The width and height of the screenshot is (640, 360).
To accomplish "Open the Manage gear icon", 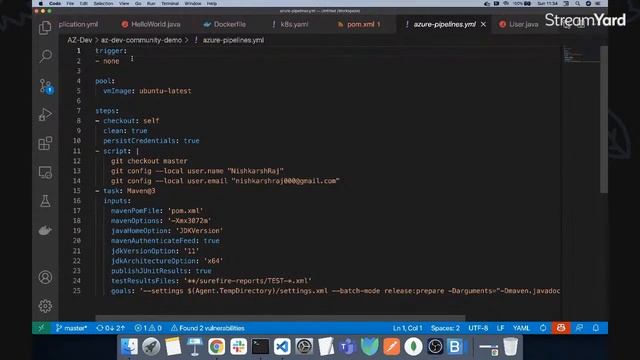I will [45, 306].
